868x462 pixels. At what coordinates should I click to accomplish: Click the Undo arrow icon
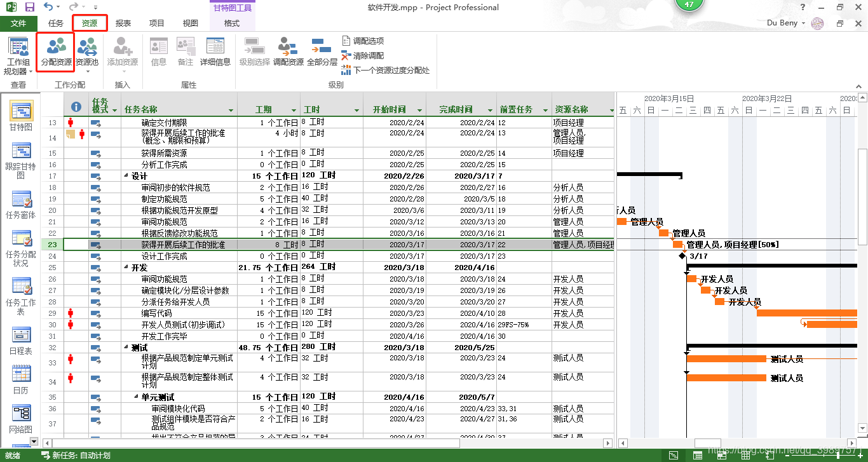(x=48, y=7)
